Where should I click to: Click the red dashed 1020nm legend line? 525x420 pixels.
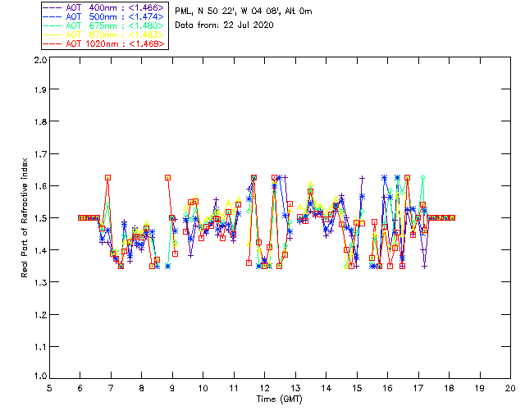tap(52, 43)
